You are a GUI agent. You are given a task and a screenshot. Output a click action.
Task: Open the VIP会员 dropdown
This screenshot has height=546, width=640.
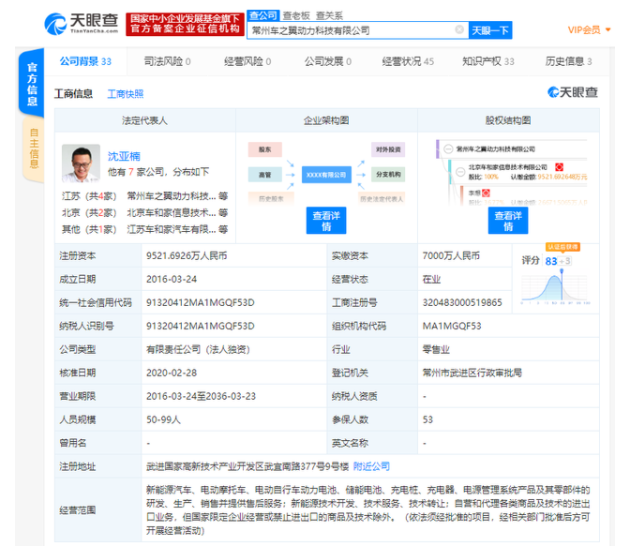(x=588, y=30)
